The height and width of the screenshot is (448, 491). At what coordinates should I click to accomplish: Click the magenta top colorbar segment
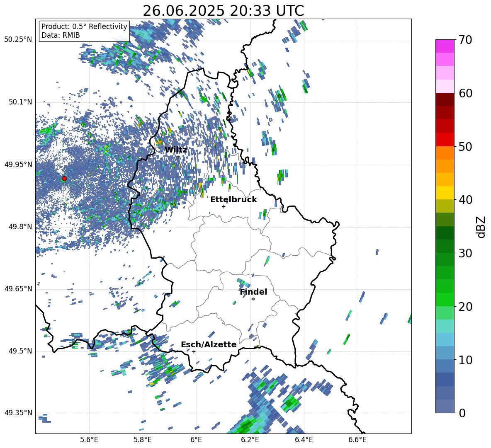(x=445, y=46)
